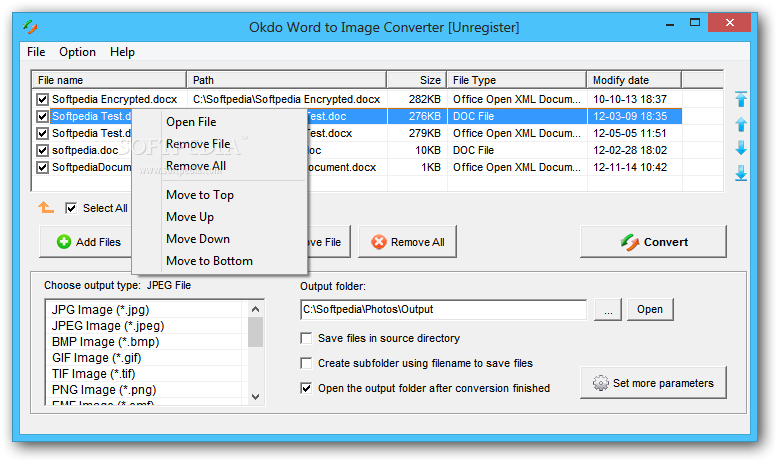The height and width of the screenshot is (462, 778).
Task: Click the 10KB size cell
Action: click(428, 150)
